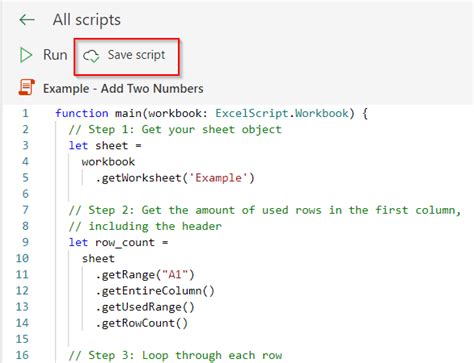Image resolution: width=474 pixels, height=363 pixels.
Task: Click getEntireColumn() on line 12
Action: [155, 291]
